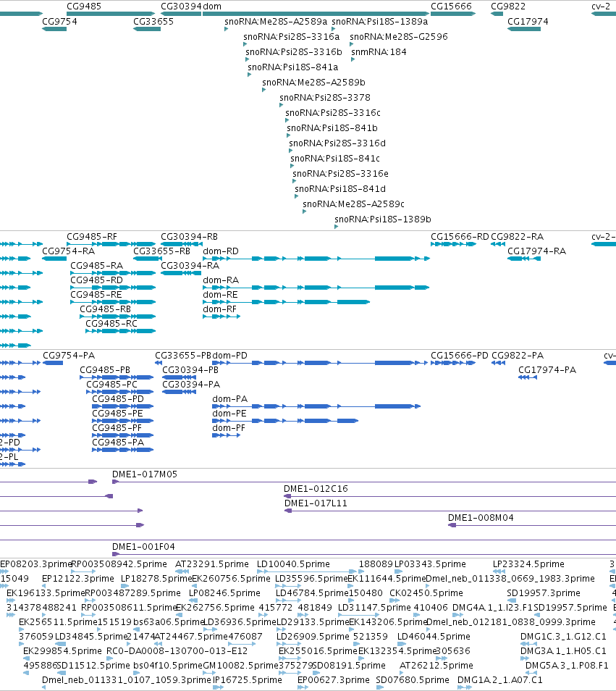
Task: Click snoRNA:Psi18S-841d label
Action: (340, 188)
